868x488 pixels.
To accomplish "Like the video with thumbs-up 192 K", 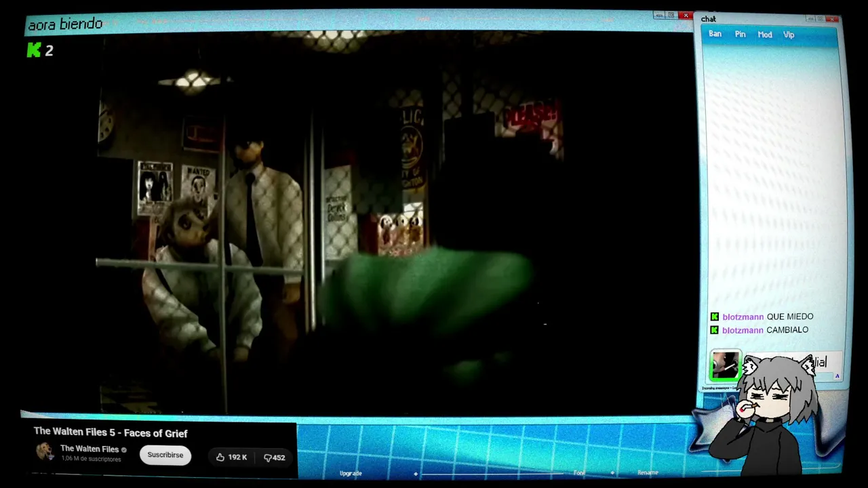I will (x=231, y=457).
